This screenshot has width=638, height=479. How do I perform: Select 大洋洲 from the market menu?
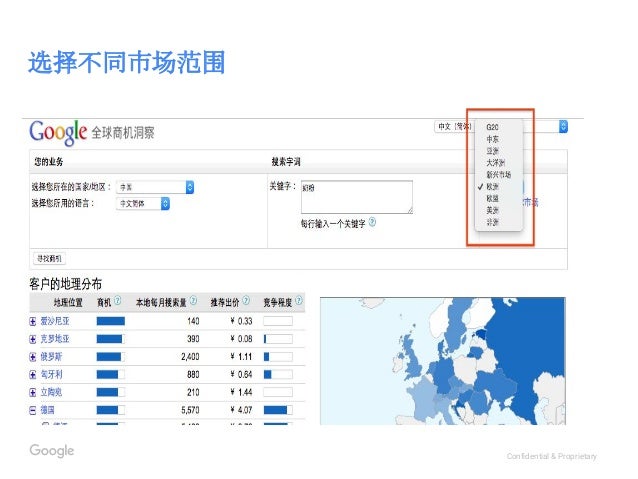[498, 163]
